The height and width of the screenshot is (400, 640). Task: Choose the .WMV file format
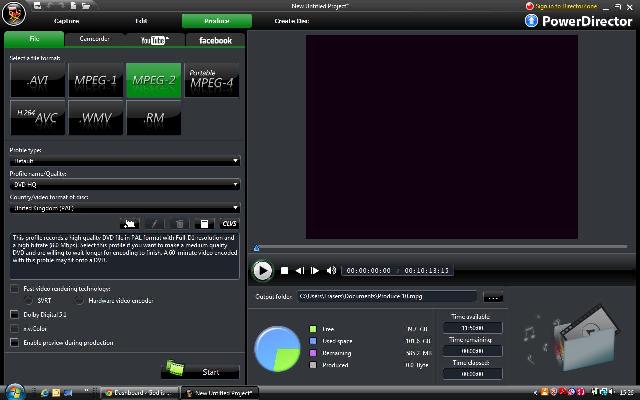click(96, 118)
